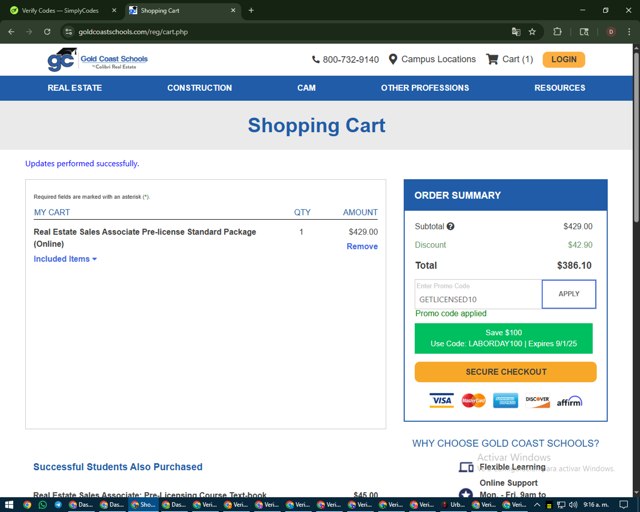Click the 'Updates performed successfully' message

click(82, 164)
